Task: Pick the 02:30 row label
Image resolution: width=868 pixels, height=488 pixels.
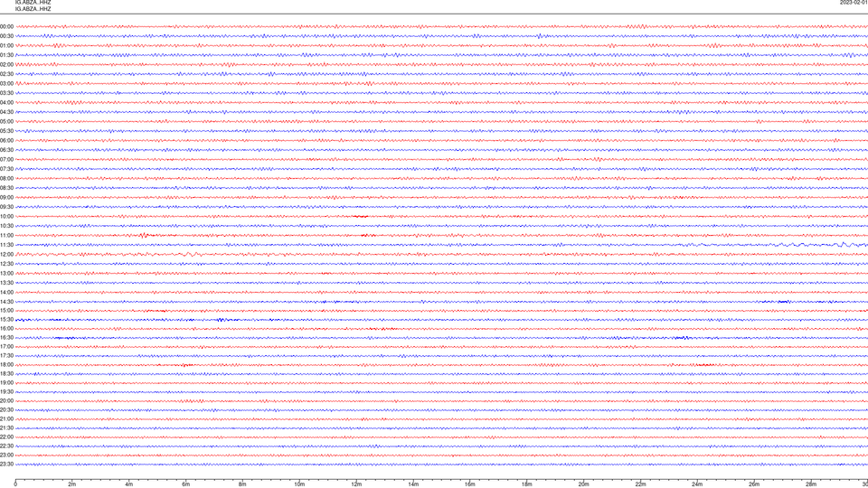Action: [6, 74]
